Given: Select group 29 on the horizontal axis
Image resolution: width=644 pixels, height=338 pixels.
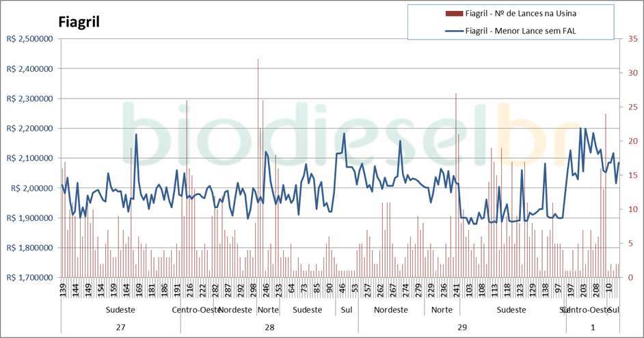Looking at the screenshot, I should coord(461,327).
